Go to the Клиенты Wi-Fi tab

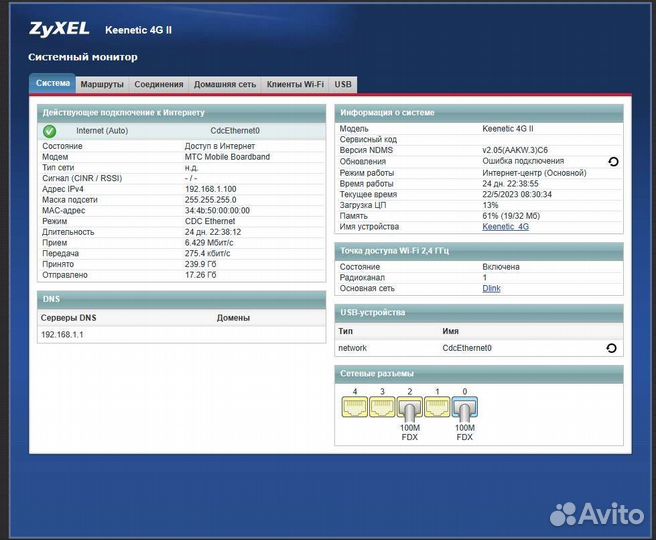(x=295, y=84)
